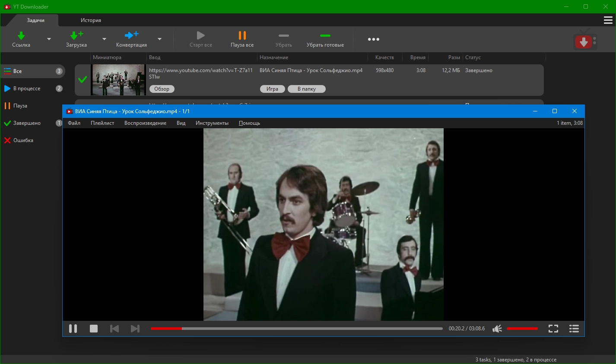
Task: Select the В процессе filter in the sidebar
Action: (27, 89)
